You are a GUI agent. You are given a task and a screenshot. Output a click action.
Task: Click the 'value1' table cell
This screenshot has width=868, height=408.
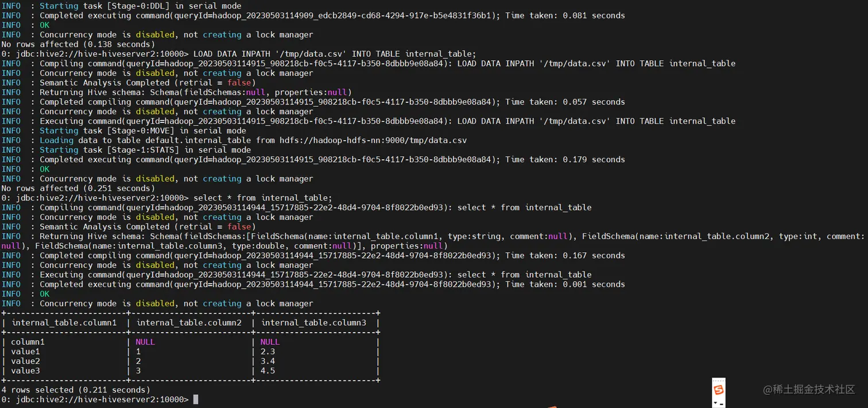coord(25,352)
